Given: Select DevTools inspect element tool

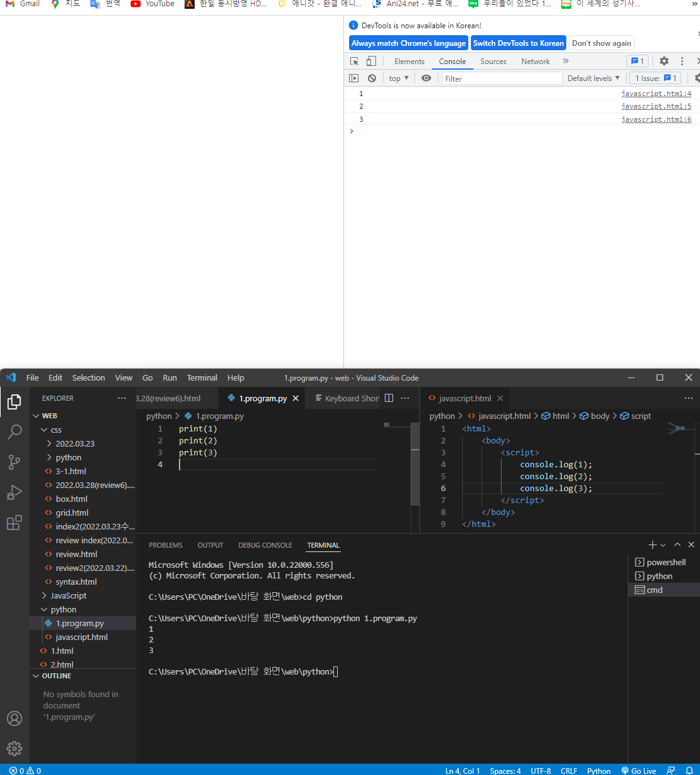Looking at the screenshot, I should coord(355,61).
